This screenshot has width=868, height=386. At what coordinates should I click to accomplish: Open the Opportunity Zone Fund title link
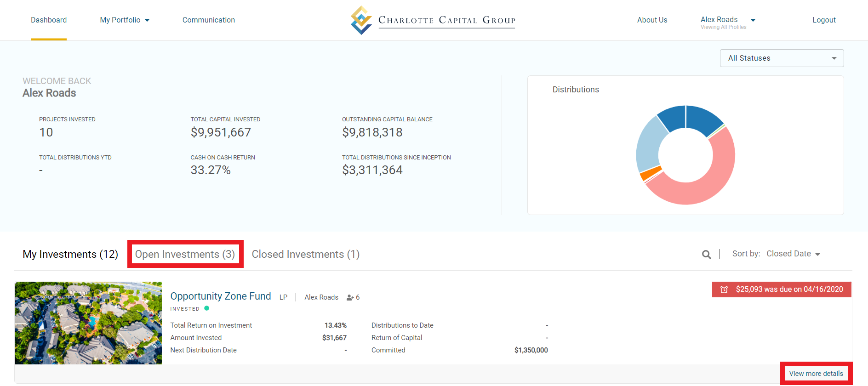pos(221,296)
